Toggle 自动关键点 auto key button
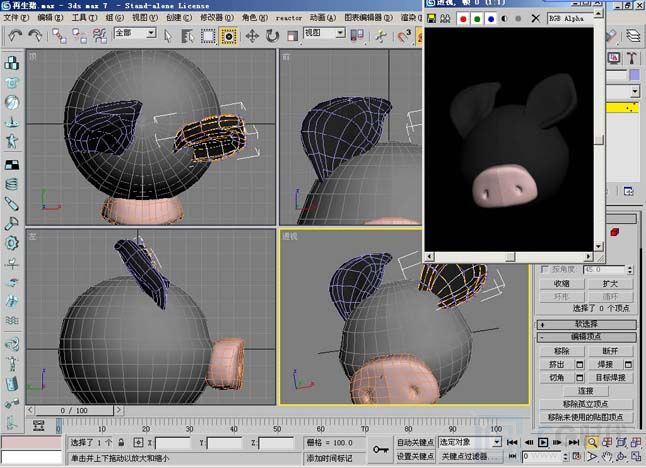646x468 pixels. (x=415, y=442)
